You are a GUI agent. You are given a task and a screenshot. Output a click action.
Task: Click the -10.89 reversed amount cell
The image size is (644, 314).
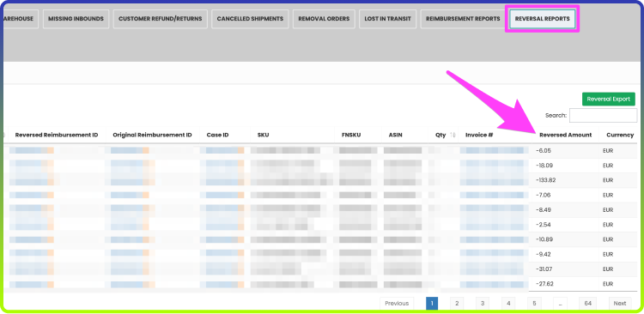pyautogui.click(x=544, y=239)
